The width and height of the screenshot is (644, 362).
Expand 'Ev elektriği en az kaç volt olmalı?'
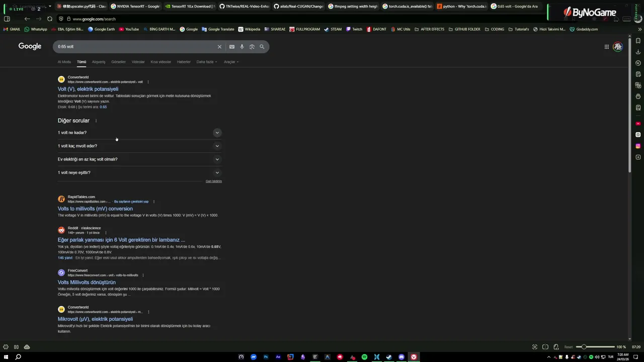(x=140, y=159)
